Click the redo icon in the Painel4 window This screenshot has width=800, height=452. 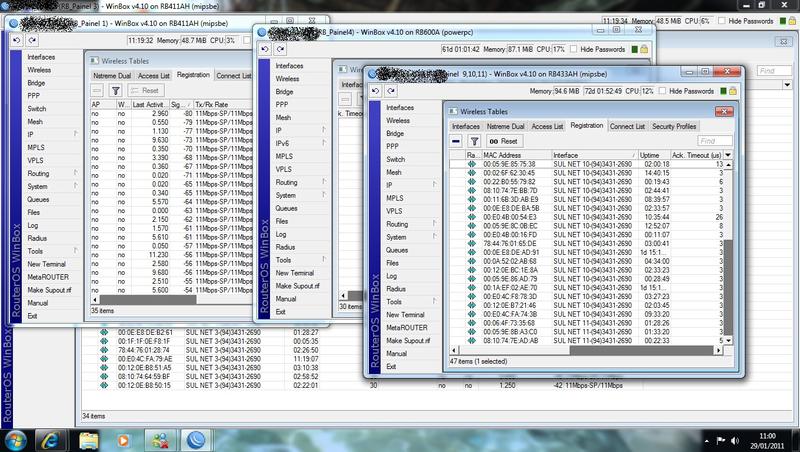[281, 49]
